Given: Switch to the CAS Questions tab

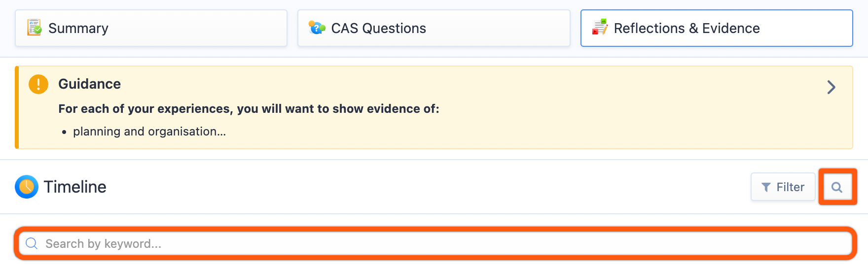Looking at the screenshot, I should (434, 28).
